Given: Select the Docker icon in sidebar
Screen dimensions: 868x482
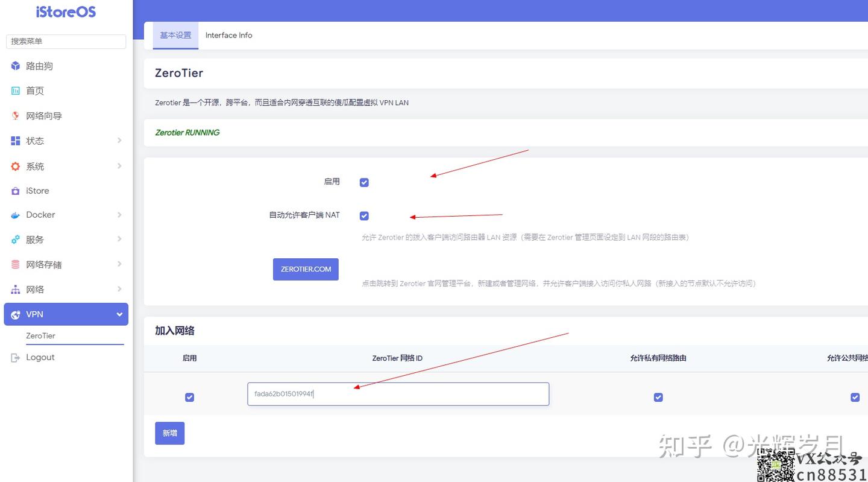Looking at the screenshot, I should click(15, 215).
